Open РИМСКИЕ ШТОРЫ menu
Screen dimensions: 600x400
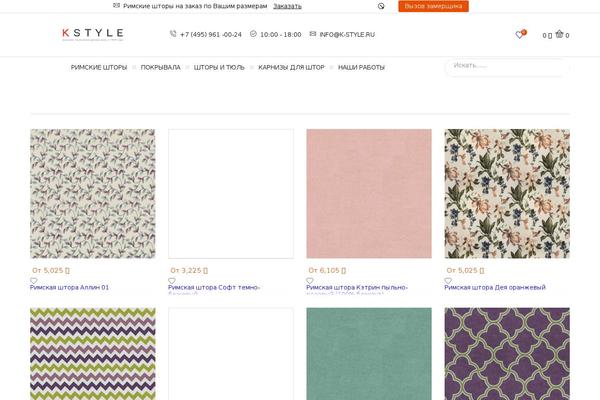pyautogui.click(x=99, y=67)
